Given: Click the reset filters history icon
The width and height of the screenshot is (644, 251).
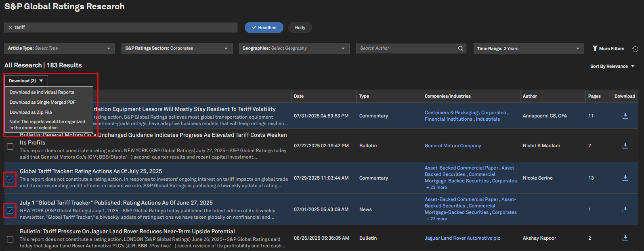Looking at the screenshot, I should pos(635,49).
